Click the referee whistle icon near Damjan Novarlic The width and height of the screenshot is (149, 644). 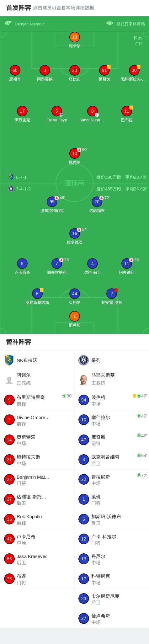(x=8, y=23)
